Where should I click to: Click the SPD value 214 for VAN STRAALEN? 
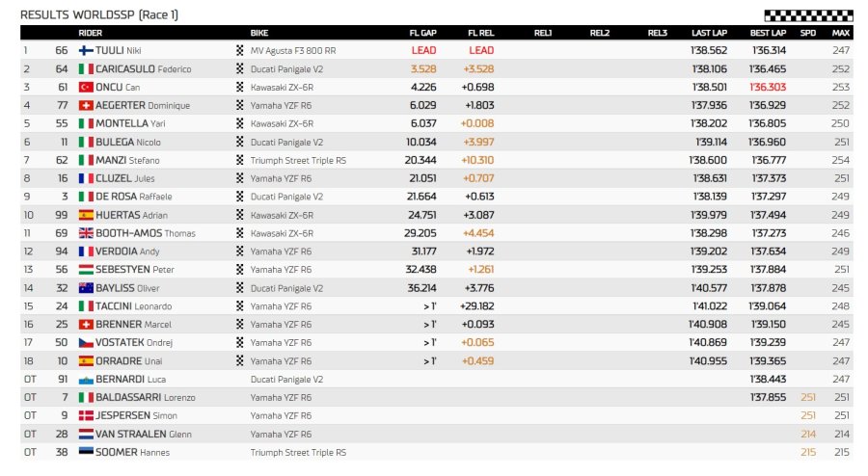808,434
